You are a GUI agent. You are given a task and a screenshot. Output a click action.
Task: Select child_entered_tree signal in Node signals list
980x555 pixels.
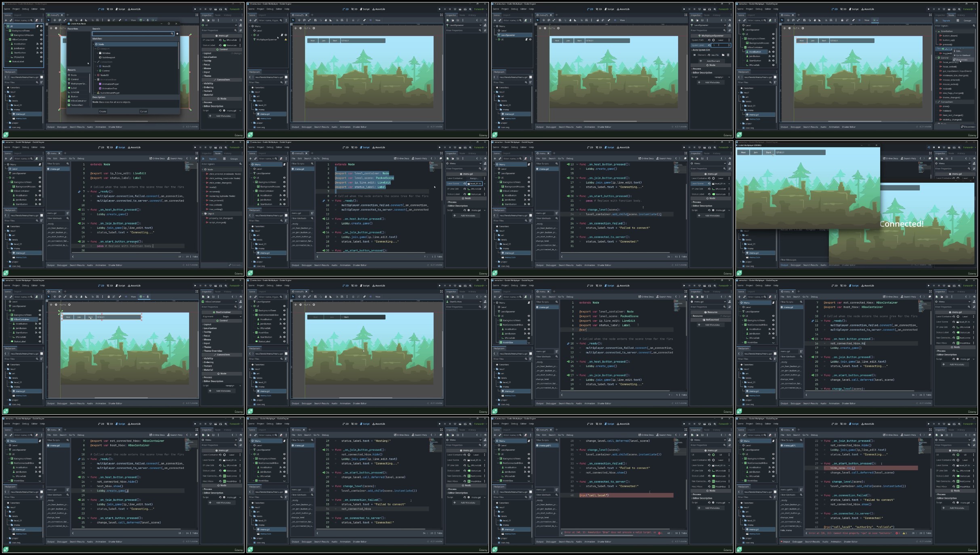(x=224, y=174)
